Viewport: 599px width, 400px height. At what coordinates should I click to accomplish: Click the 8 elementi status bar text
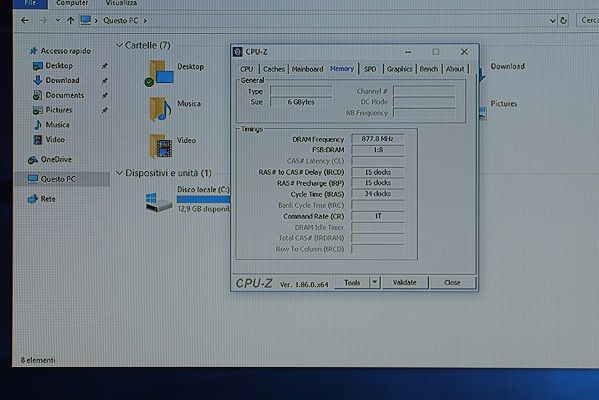click(38, 360)
